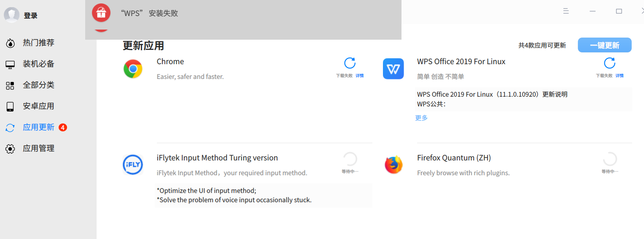Open 详情 link for WPS failure
The image size is (644, 239).
[619, 76]
